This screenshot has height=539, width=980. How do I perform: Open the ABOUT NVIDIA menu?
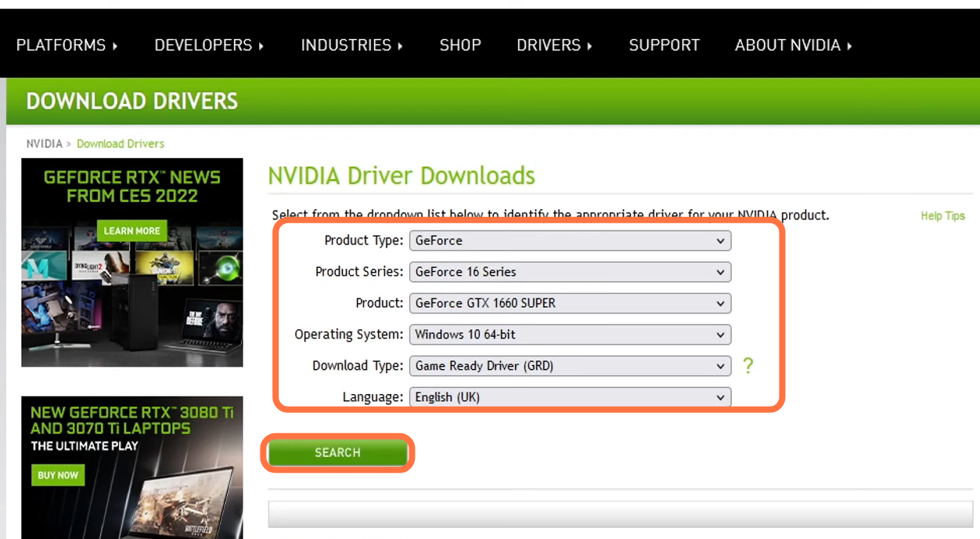(793, 45)
